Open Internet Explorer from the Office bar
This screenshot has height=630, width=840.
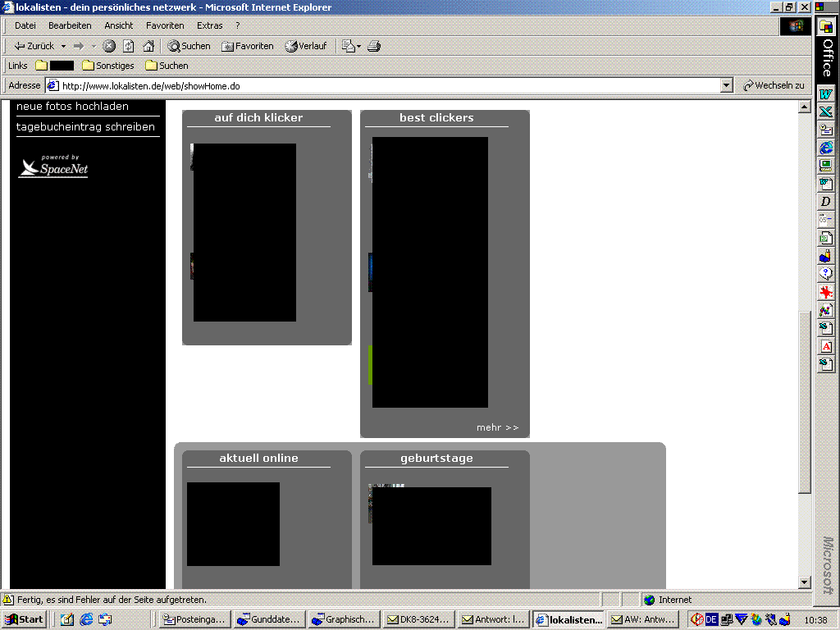tap(825, 148)
